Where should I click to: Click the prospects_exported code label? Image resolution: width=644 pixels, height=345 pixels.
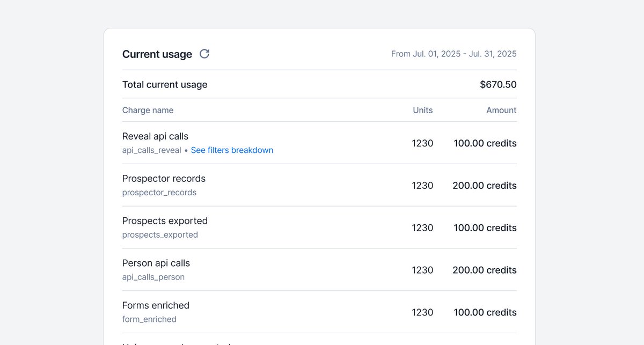tap(160, 235)
